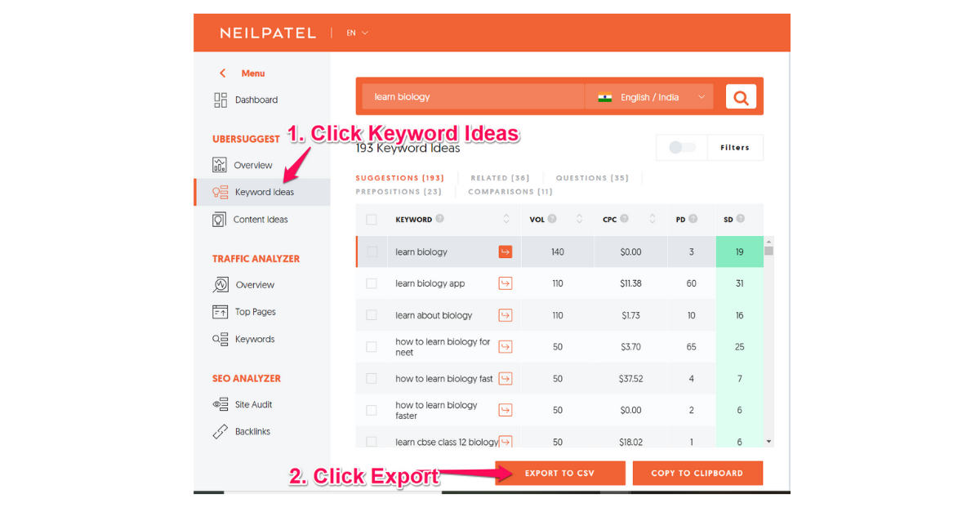Click the VOL column help icon
The height and width of the screenshot is (512, 980).
[552, 219]
